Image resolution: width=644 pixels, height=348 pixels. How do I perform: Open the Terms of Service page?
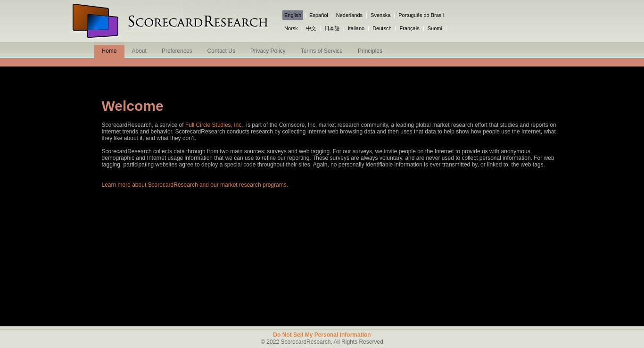tap(322, 51)
